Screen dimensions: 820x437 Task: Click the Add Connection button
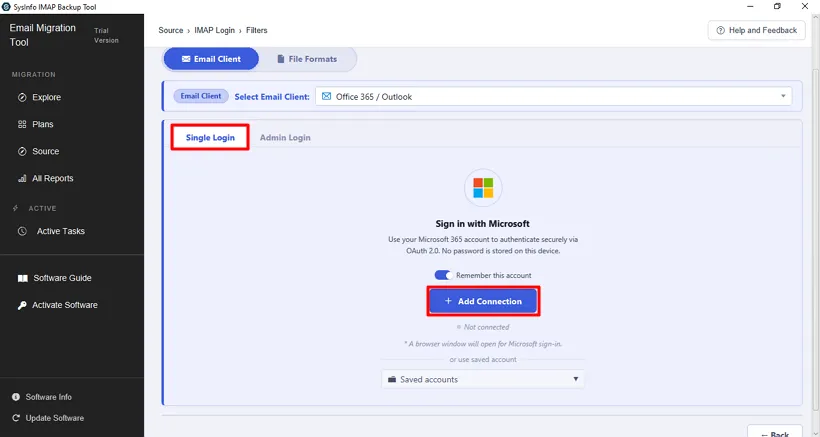pyautogui.click(x=483, y=301)
